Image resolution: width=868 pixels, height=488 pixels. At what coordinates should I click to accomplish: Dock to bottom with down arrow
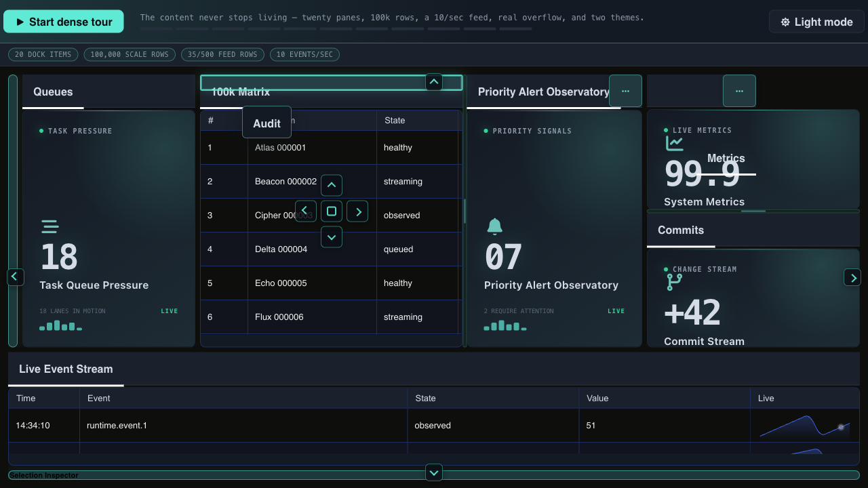[332, 237]
